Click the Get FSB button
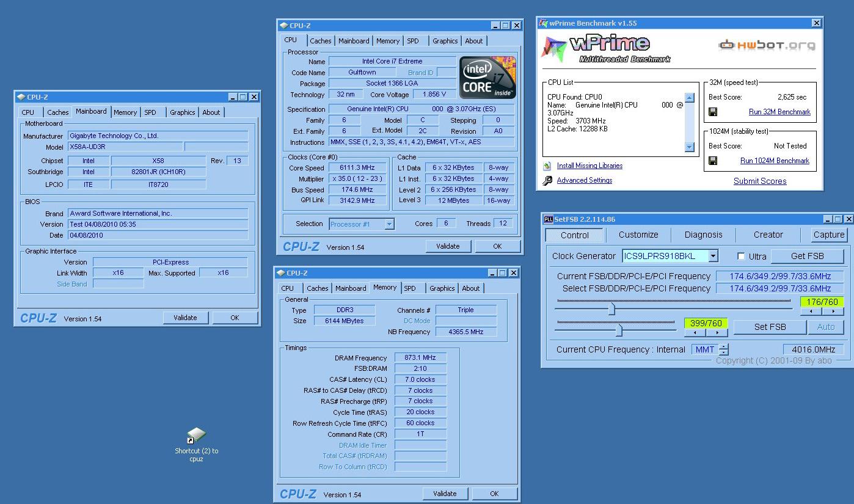 pos(807,256)
